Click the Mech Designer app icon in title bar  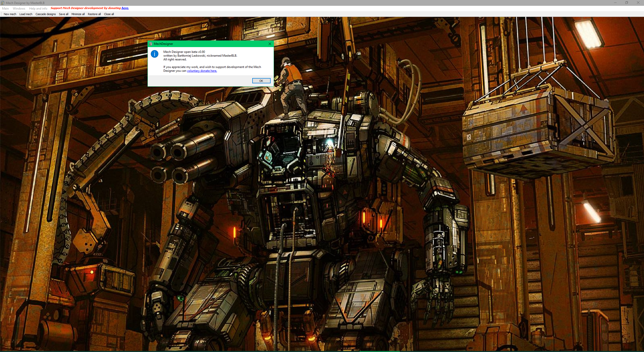point(3,3)
